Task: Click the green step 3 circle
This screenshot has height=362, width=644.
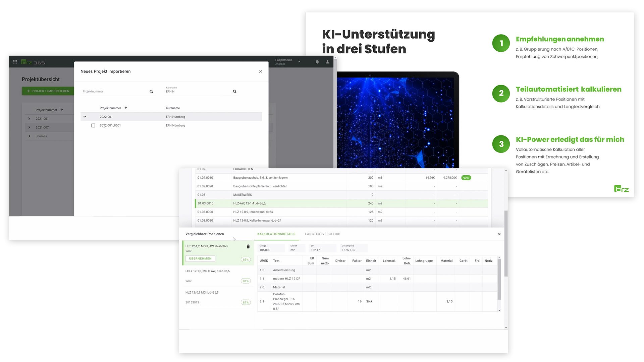Action: 501,144
